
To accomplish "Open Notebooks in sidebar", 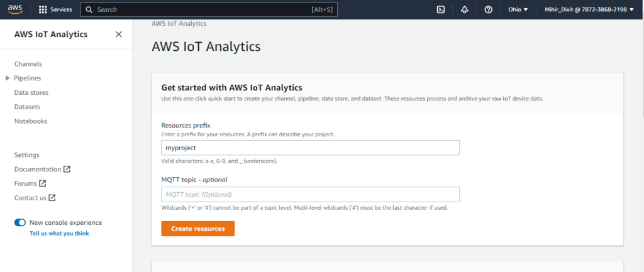I will coord(31,121).
